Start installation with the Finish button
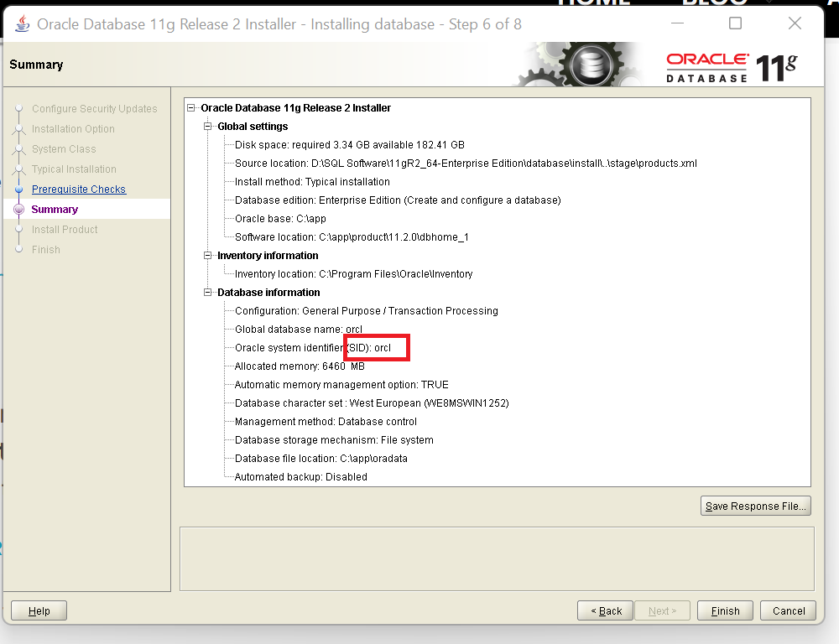839x644 pixels. [725, 610]
